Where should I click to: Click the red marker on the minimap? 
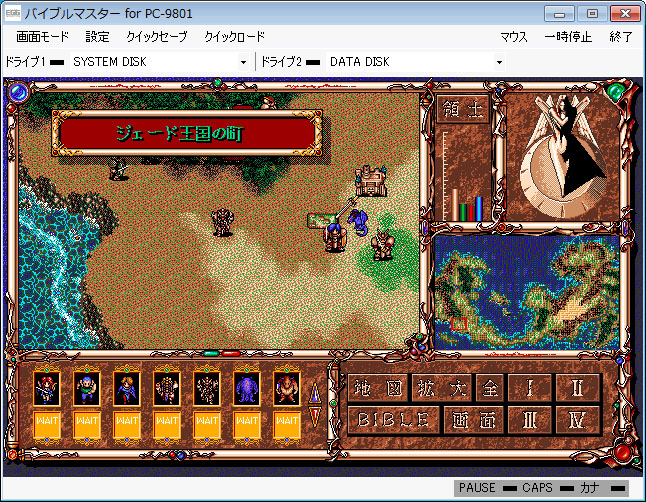459,324
